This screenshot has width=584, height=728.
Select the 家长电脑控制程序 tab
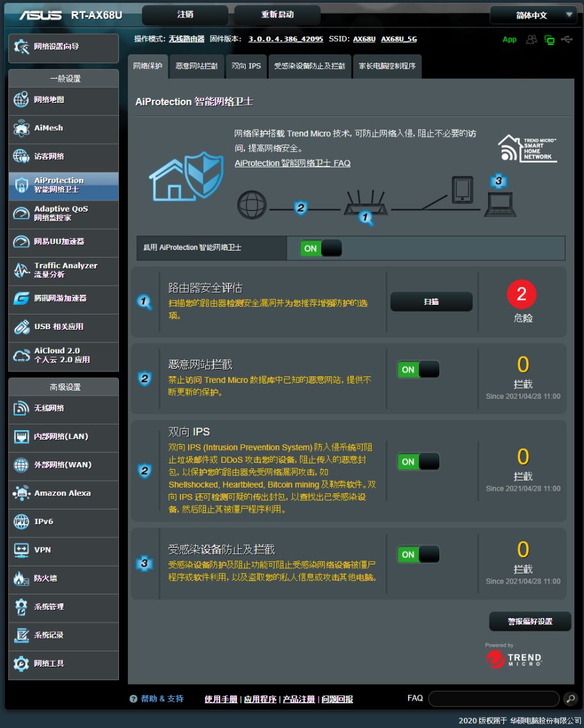coord(387,66)
